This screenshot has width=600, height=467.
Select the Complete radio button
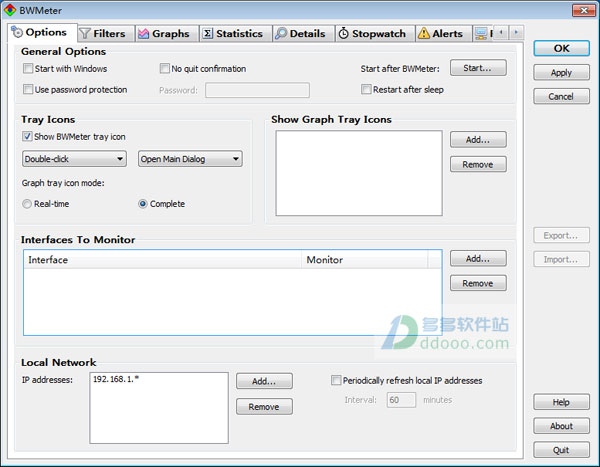point(143,204)
